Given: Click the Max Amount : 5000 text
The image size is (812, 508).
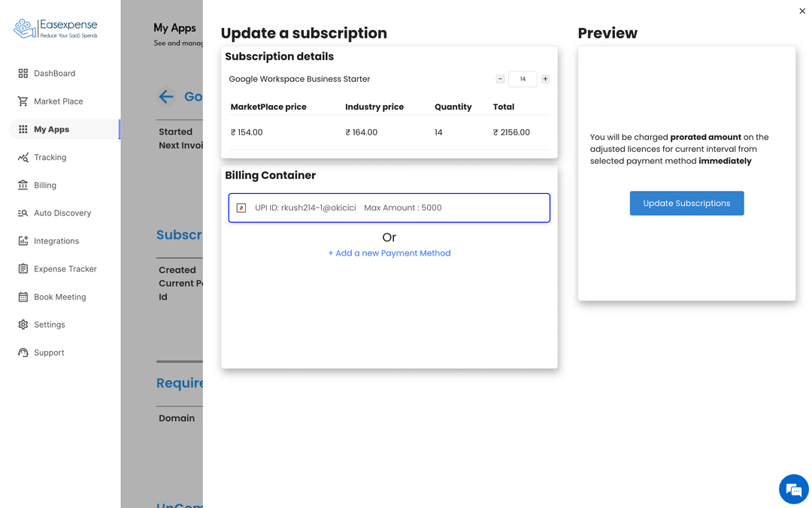Looking at the screenshot, I should pos(403,208).
